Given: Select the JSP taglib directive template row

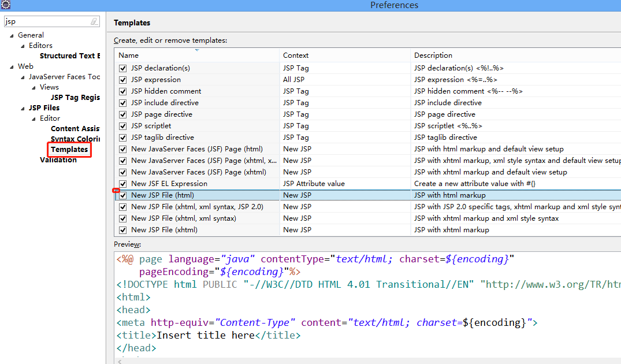Looking at the screenshot, I should pyautogui.click(x=162, y=138).
